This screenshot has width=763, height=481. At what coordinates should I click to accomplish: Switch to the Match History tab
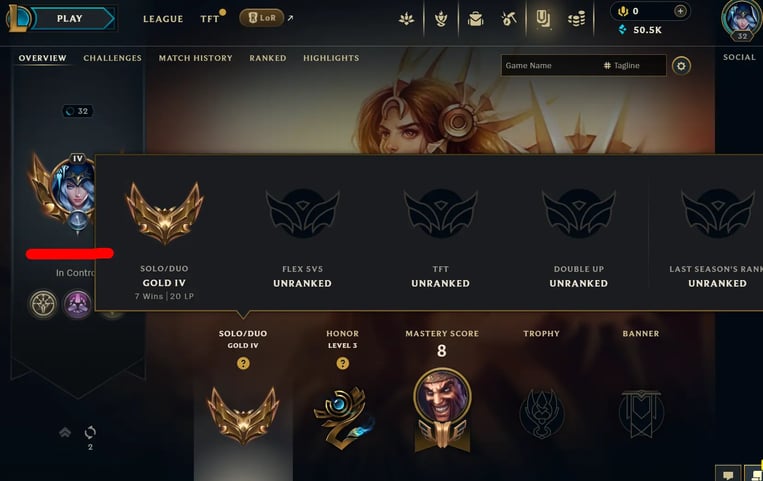click(196, 58)
